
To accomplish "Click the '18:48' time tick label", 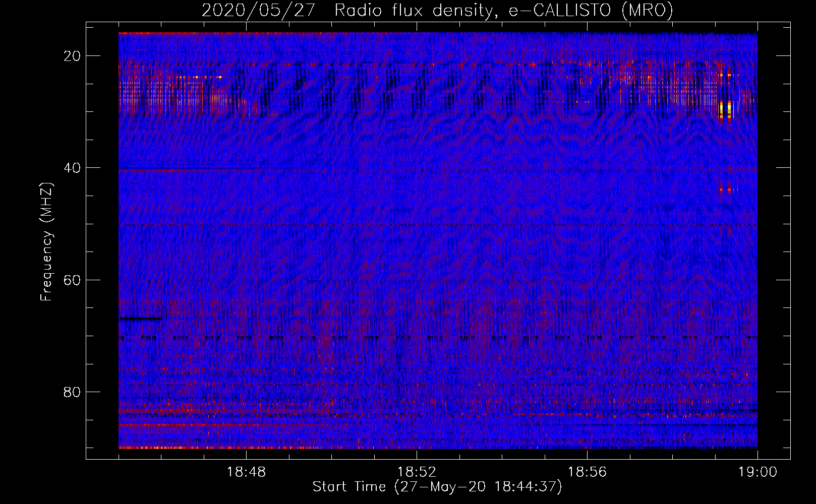I will (x=246, y=472).
